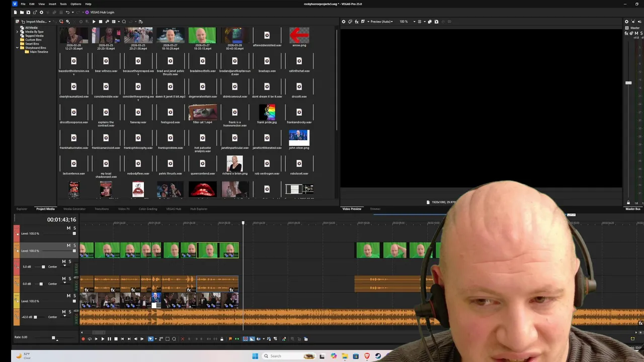The image size is (644, 362).
Task: Copy preview snapshot to clipboard icon
Action: coord(430,22)
